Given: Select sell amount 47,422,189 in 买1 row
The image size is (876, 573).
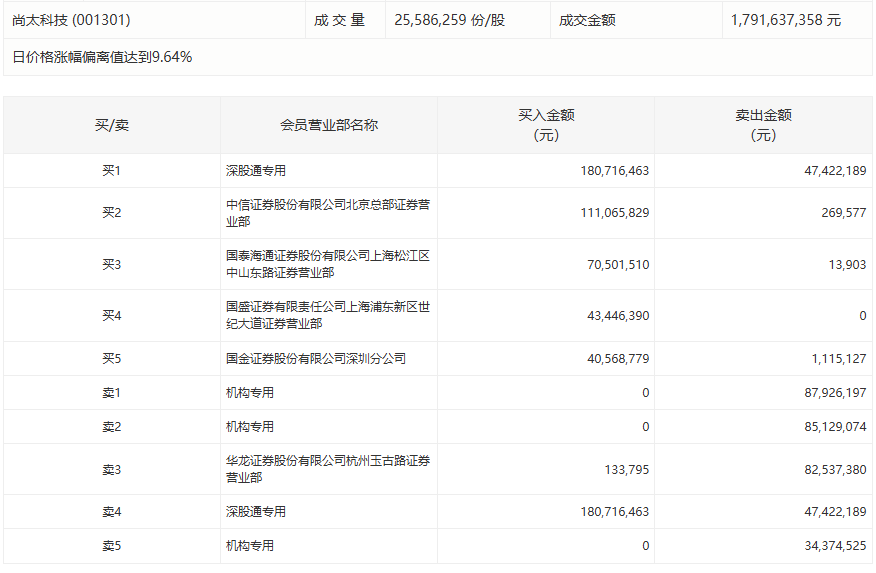Looking at the screenshot, I should (835, 170).
